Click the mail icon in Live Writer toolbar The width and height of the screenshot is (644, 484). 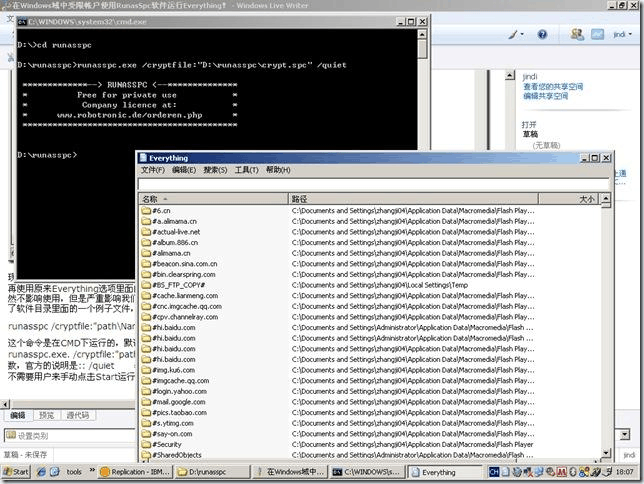point(597,35)
